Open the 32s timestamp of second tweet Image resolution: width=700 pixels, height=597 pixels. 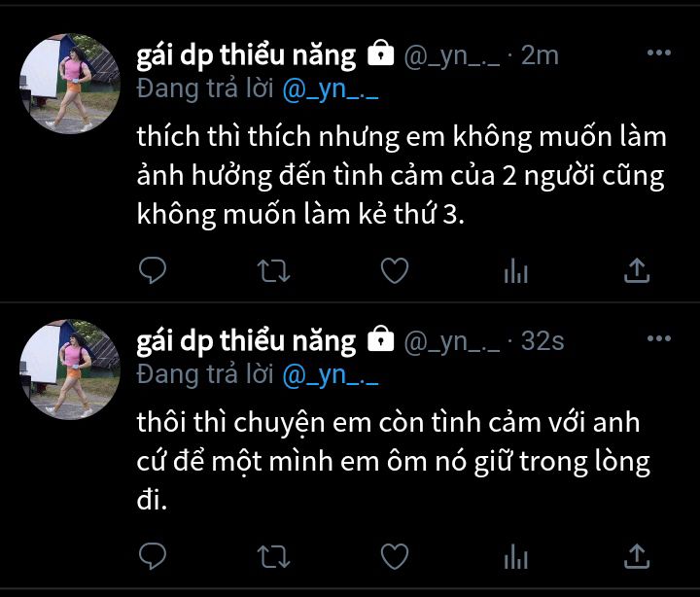542,341
